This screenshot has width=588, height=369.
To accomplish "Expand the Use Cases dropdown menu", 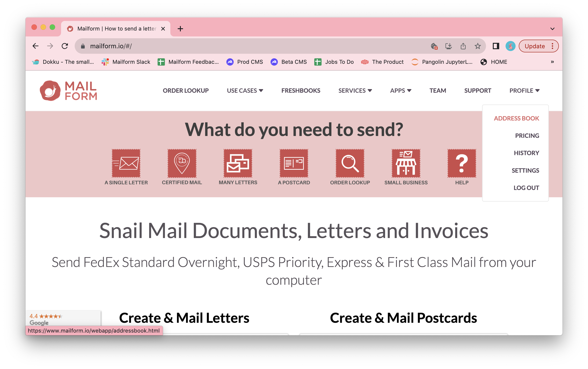I will pos(245,91).
